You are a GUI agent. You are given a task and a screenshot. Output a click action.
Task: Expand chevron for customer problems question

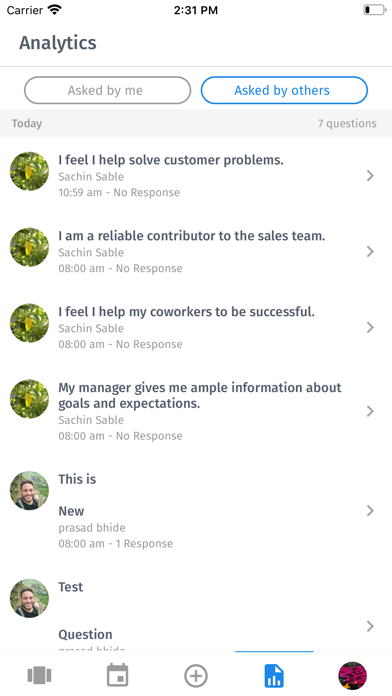coord(370,176)
